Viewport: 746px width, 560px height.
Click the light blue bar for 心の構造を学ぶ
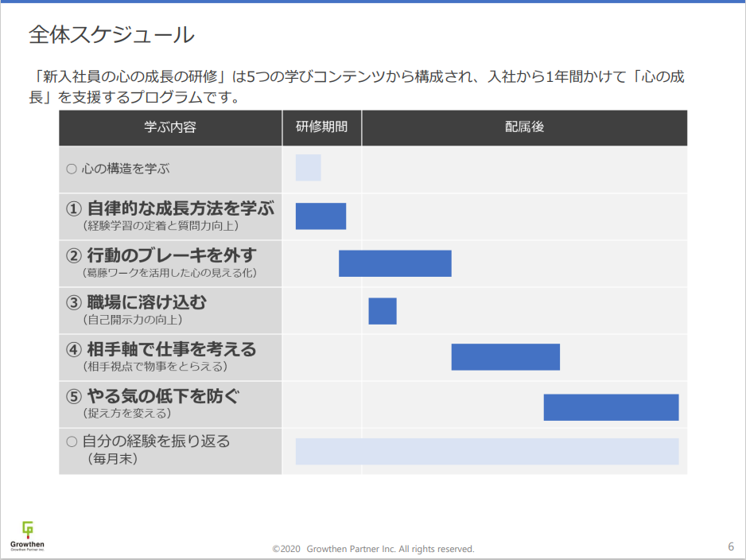[308, 168]
